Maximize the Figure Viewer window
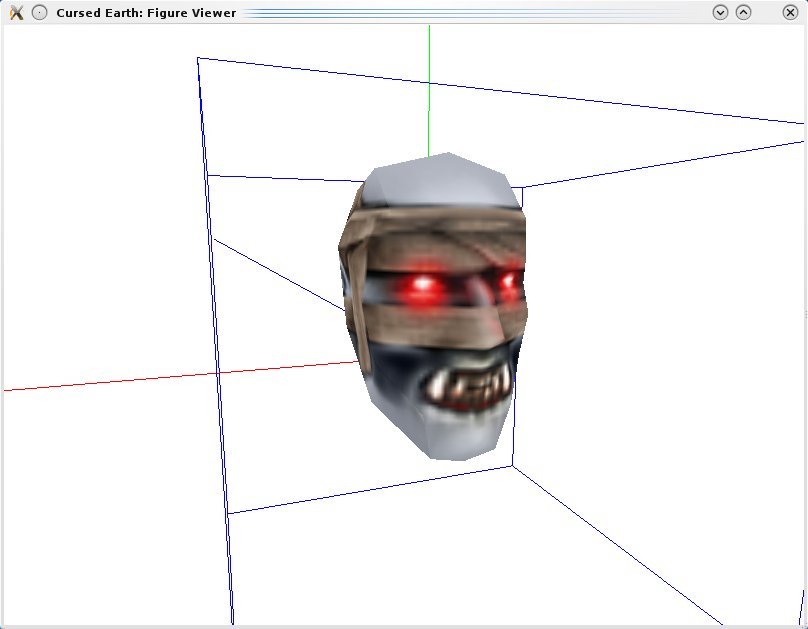808x629 pixels. point(743,12)
